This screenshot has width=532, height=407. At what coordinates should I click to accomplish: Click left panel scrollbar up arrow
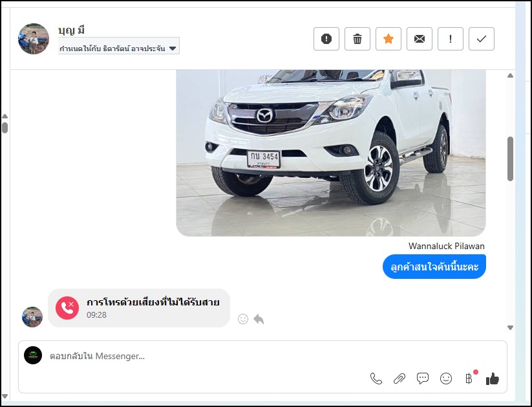5,116
